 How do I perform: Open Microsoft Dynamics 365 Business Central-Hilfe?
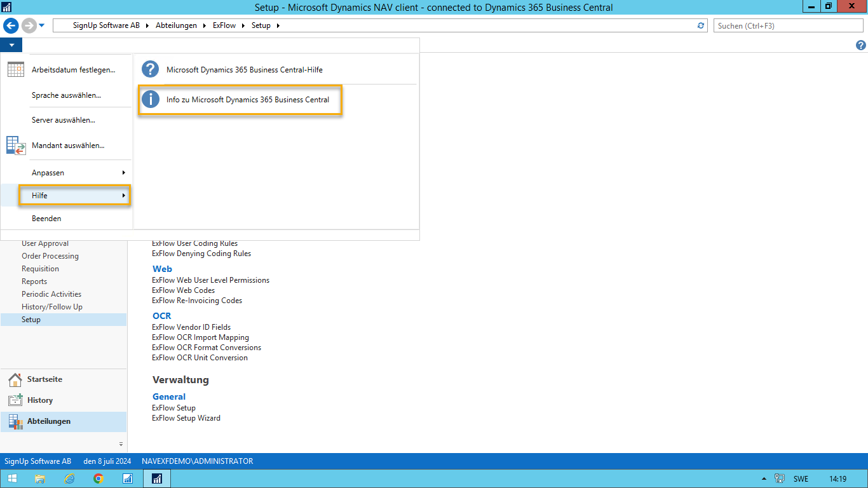point(245,70)
